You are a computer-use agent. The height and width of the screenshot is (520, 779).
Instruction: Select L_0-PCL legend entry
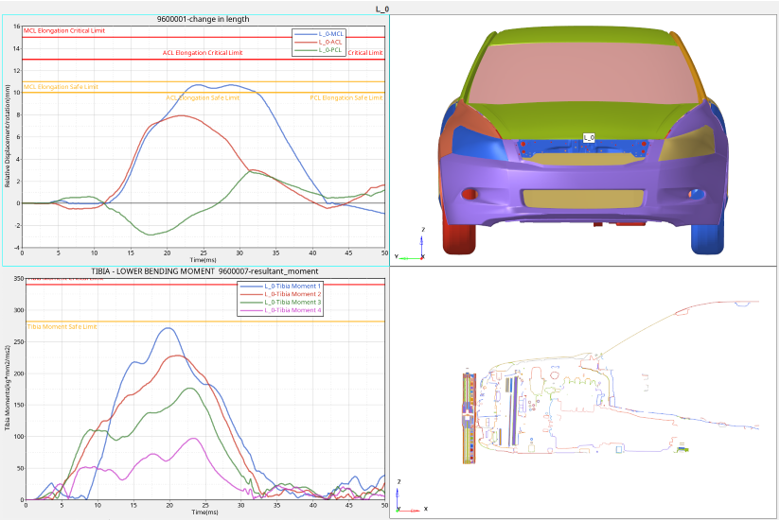pyautogui.click(x=331, y=50)
